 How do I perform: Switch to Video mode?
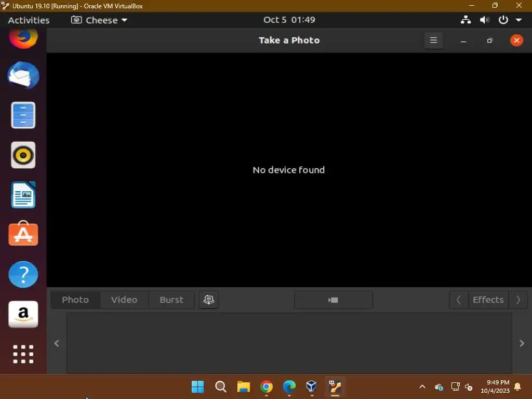point(124,300)
